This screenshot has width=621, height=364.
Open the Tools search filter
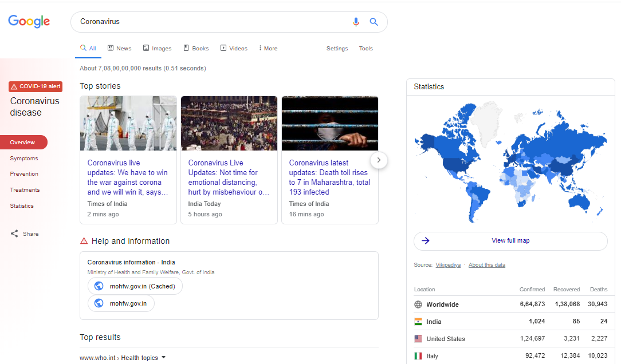click(x=365, y=49)
